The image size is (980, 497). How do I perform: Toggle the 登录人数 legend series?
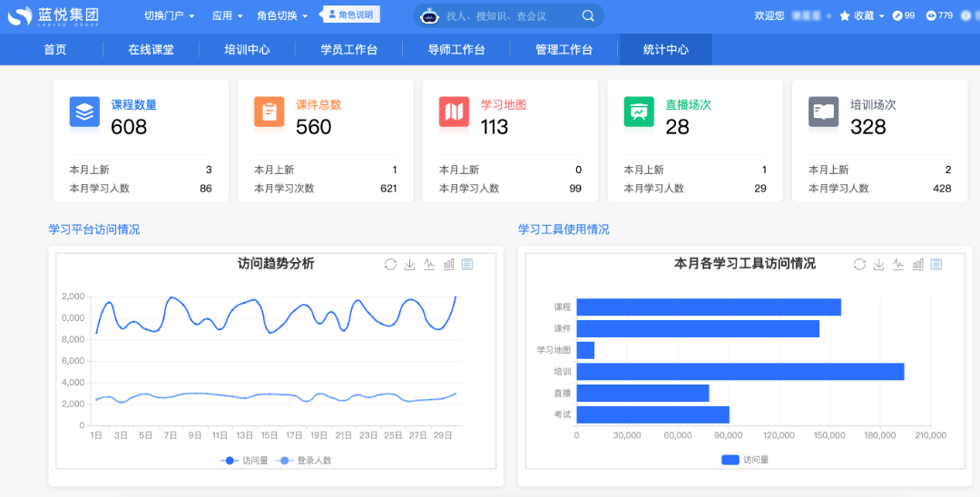(304, 461)
